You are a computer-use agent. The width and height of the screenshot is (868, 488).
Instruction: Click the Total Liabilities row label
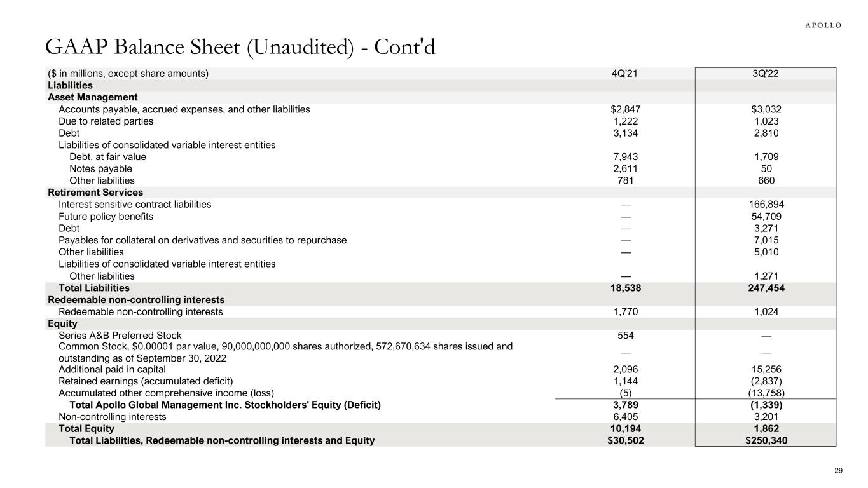pos(94,288)
